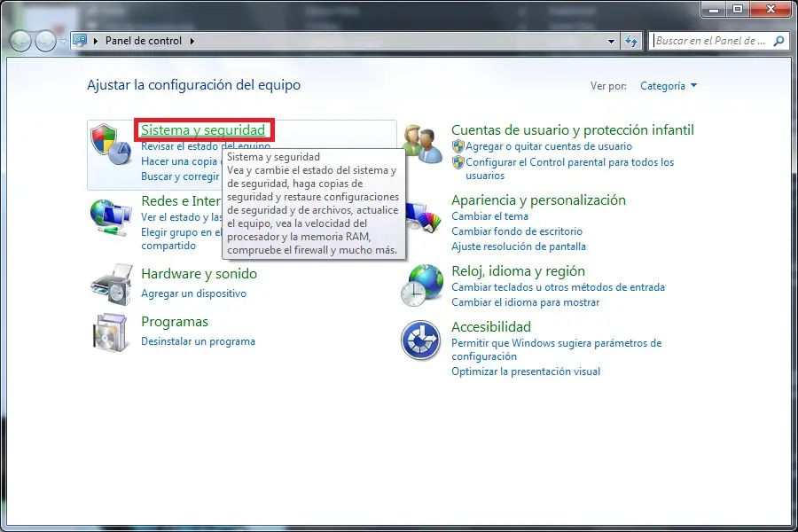Expand the arrow before Panel de control

(x=95, y=41)
